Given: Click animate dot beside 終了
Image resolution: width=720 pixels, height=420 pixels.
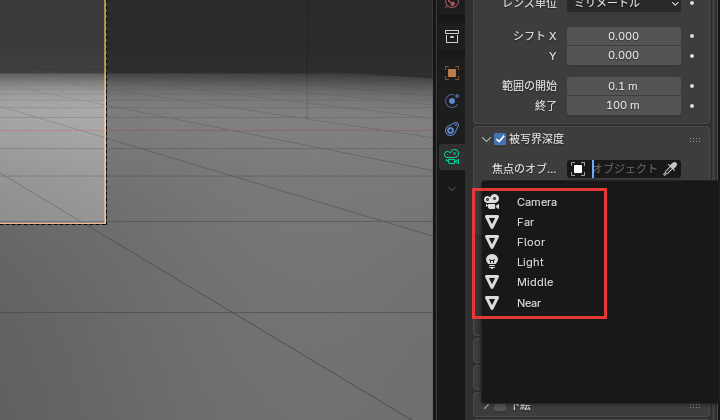Looking at the screenshot, I should [692, 106].
